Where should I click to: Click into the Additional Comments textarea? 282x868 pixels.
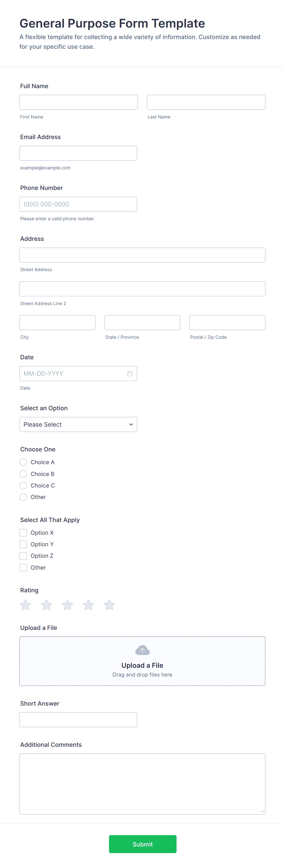tap(142, 784)
